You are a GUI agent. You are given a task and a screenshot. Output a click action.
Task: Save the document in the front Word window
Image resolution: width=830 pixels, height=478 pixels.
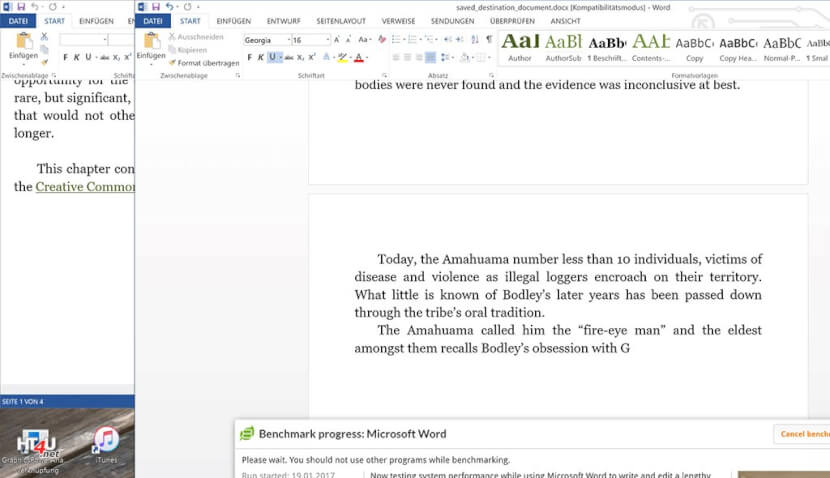[156, 7]
